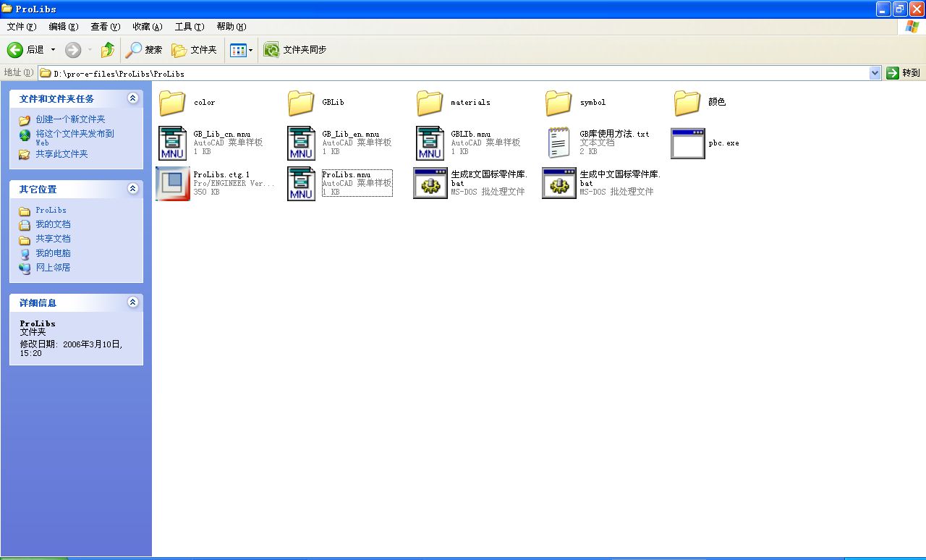Collapse the 其它位置 panel

coord(132,189)
